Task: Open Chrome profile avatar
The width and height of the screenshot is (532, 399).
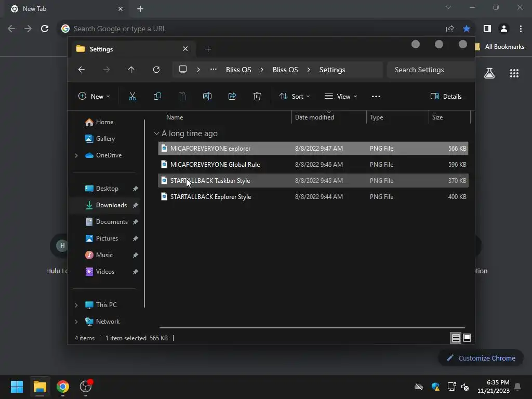Action: (504, 29)
